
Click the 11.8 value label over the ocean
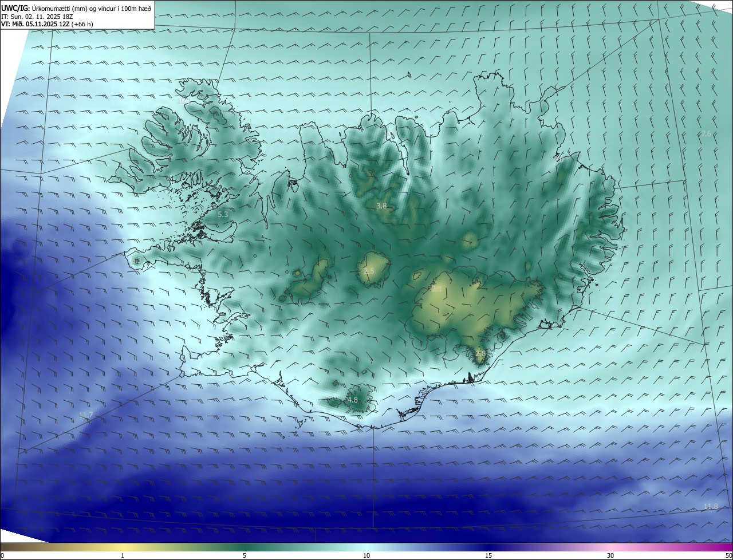[711, 506]
